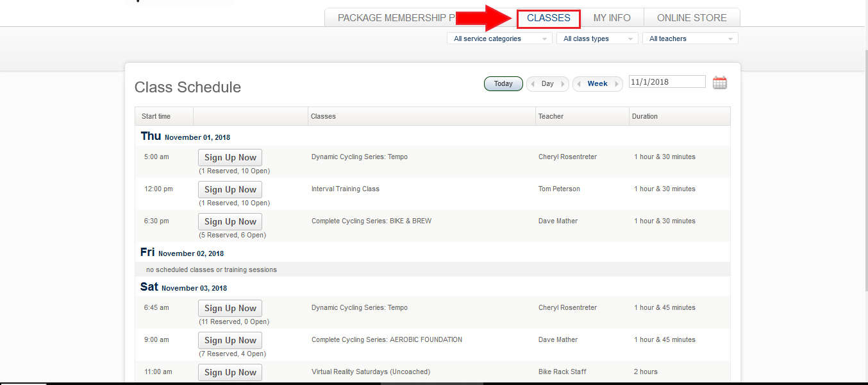
Task: Open the MY INFO tab
Action: point(612,18)
